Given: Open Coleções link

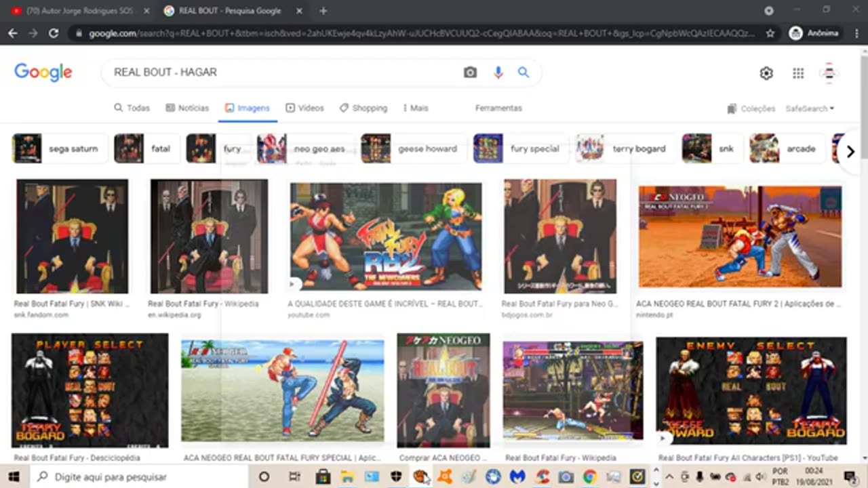Looking at the screenshot, I should pos(751,108).
